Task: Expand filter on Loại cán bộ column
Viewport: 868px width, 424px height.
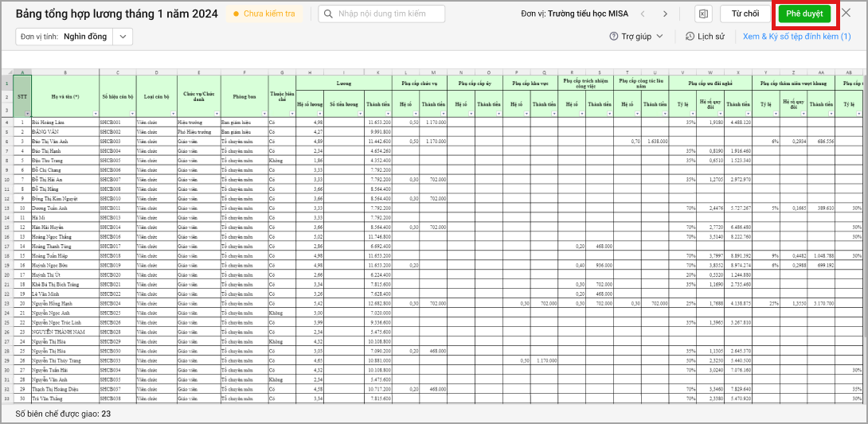Action: coord(173,114)
